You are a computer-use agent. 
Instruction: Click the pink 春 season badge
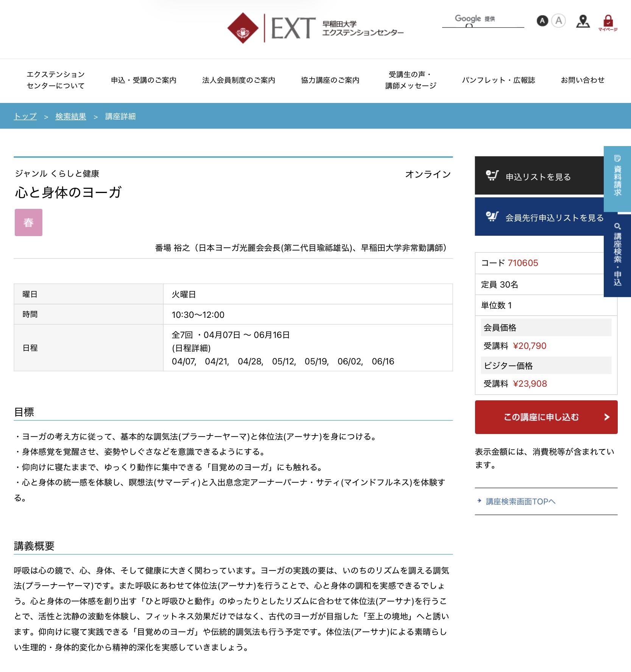click(x=28, y=222)
